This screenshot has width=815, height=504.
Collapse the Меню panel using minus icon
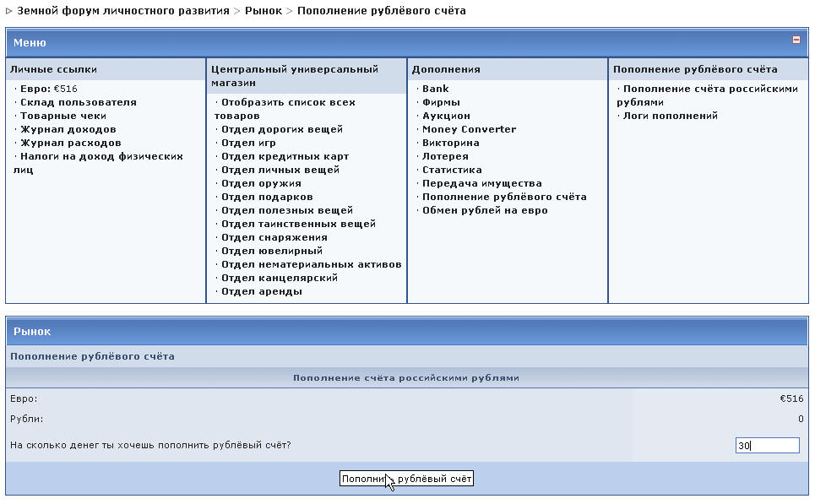click(796, 40)
